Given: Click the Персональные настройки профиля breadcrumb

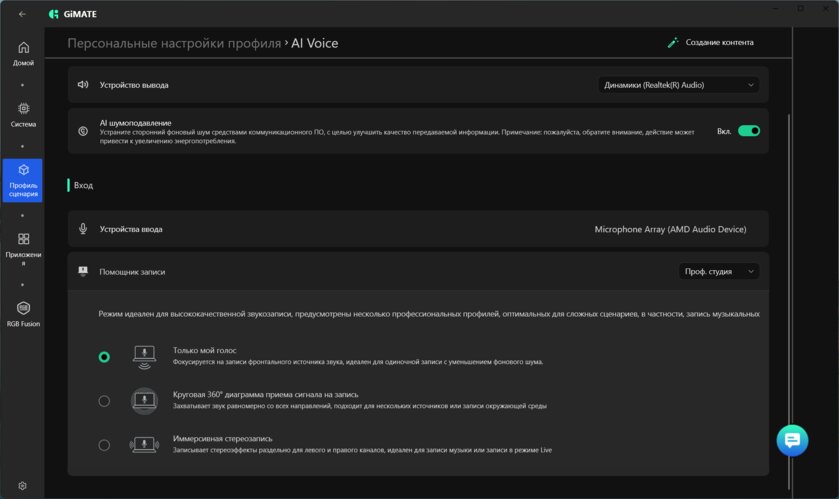Looking at the screenshot, I should point(174,43).
